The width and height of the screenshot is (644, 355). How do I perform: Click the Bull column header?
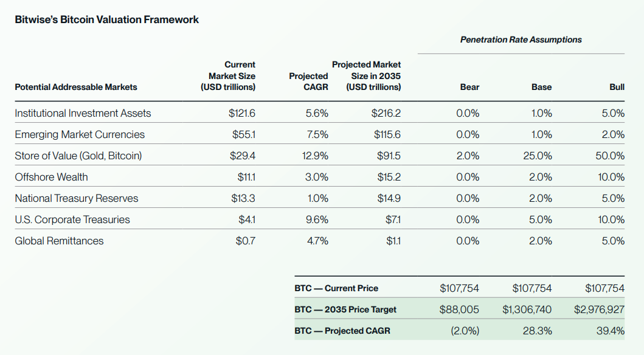tap(617, 87)
